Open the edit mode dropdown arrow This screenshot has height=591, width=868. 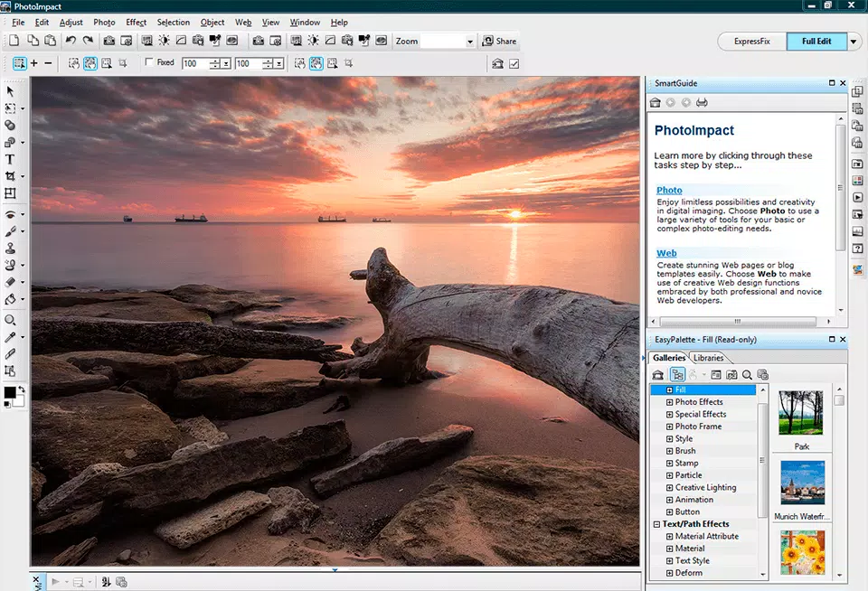point(854,41)
